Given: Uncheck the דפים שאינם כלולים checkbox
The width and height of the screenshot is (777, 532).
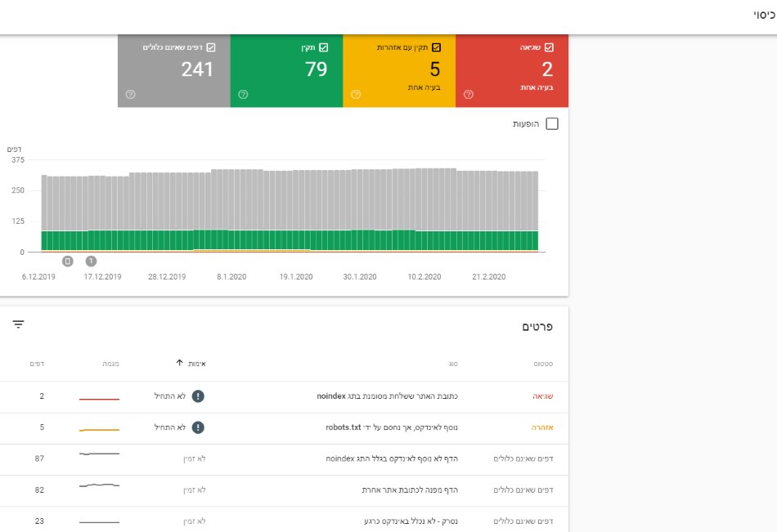Looking at the screenshot, I should click(211, 47).
